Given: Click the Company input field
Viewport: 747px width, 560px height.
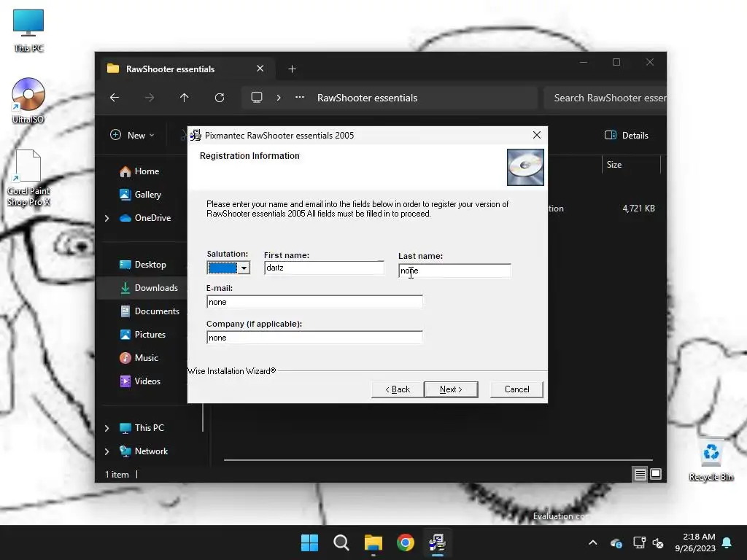Looking at the screenshot, I should tap(314, 338).
